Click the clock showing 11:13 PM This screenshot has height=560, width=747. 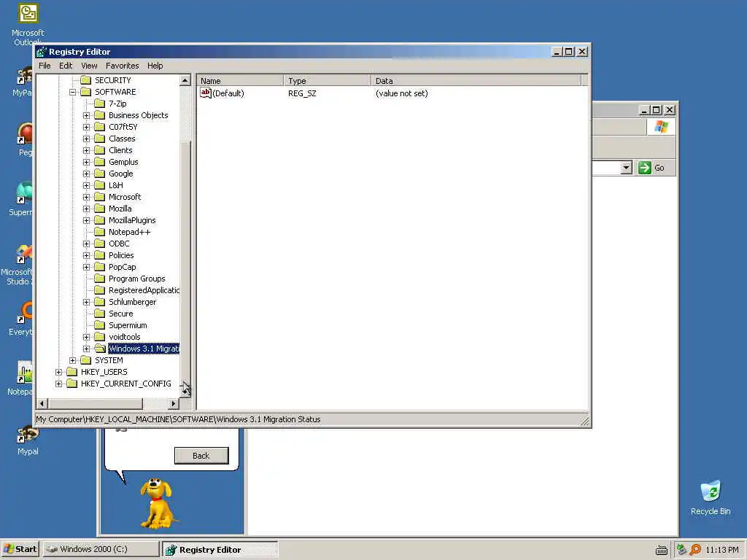721,550
